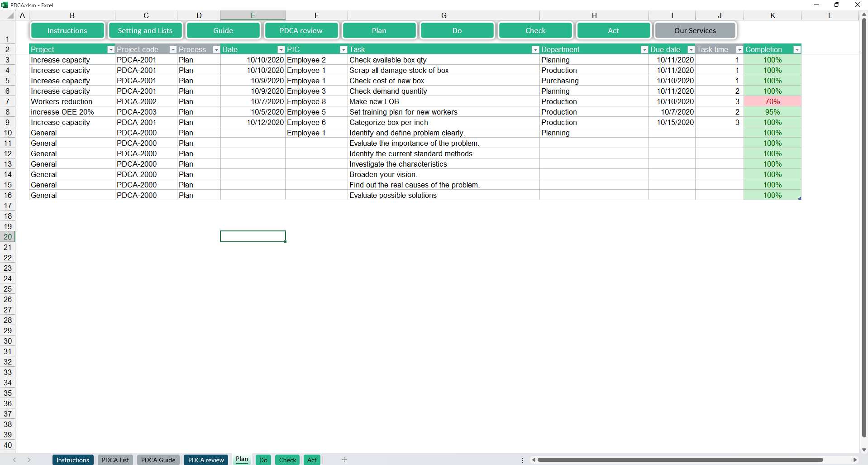Click the horizontal scrollbar
This screenshot has height=465, width=868.
pyautogui.click(x=679, y=460)
